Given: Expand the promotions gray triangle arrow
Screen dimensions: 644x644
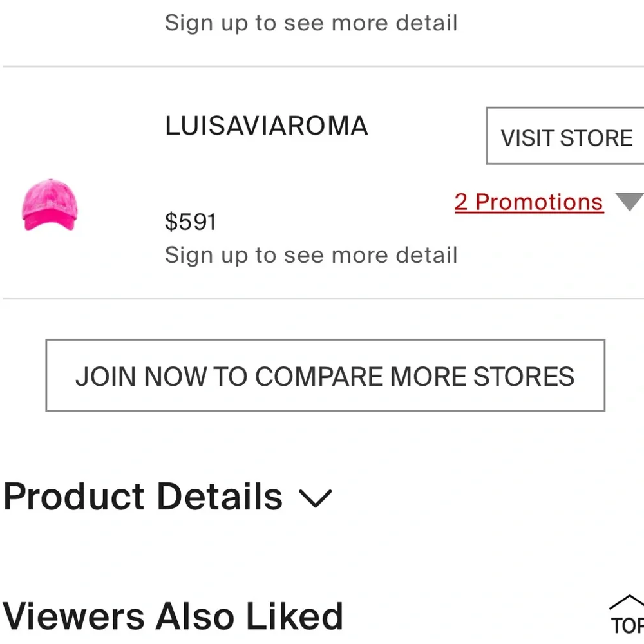Looking at the screenshot, I should pyautogui.click(x=629, y=202).
